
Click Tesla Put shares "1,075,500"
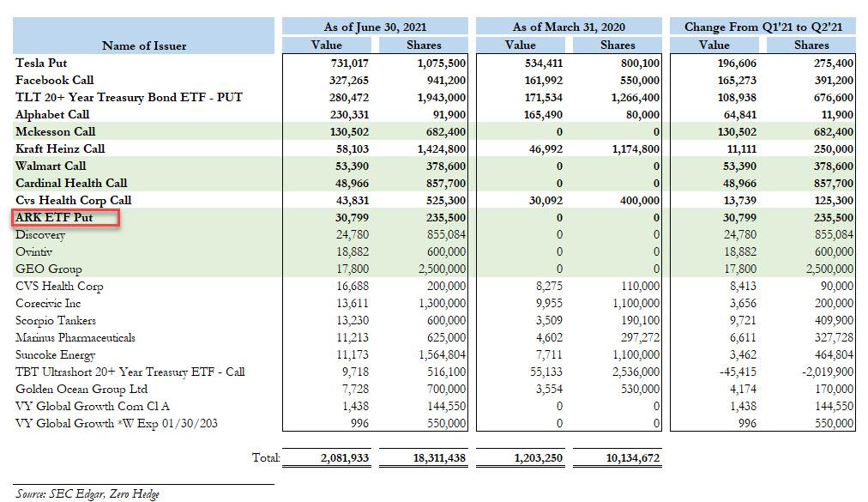pos(441,64)
